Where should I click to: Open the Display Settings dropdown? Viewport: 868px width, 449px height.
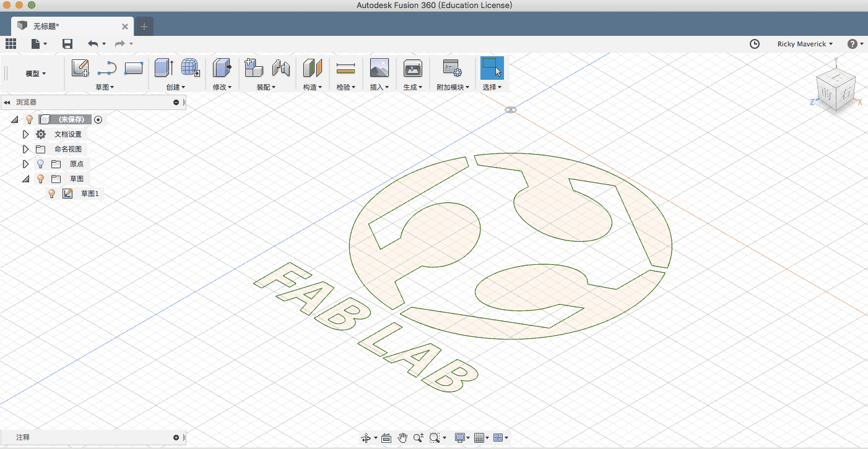click(x=462, y=438)
